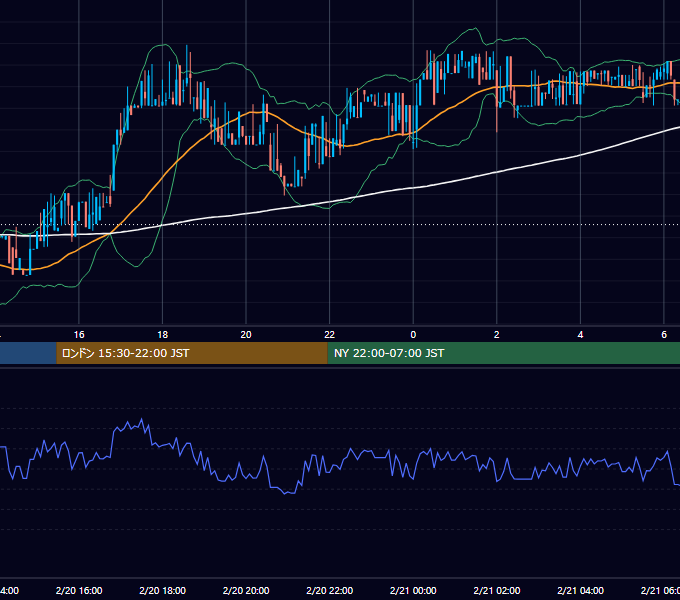Screen dimensions: 680x600
Task: Click the 4 hour label on price chart axis
Action: click(580, 335)
